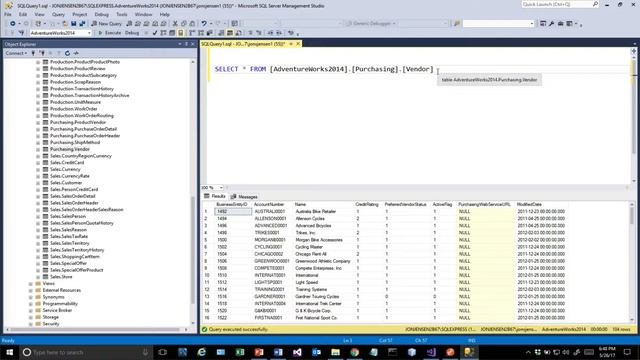Select the Sales.Customer table node
Screen dimensions: 640x360
pyautogui.click(x=66, y=183)
